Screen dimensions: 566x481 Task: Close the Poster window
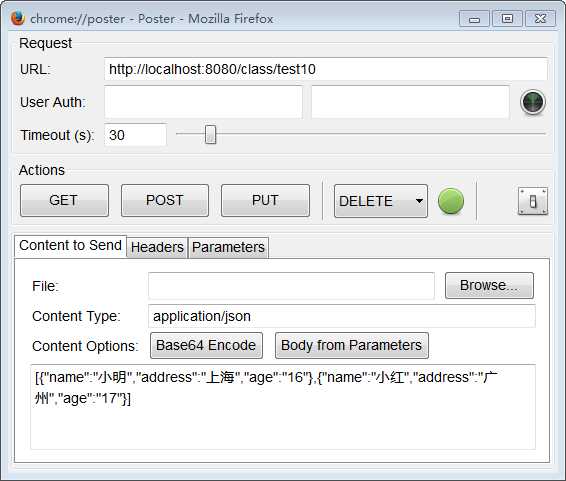point(540,19)
